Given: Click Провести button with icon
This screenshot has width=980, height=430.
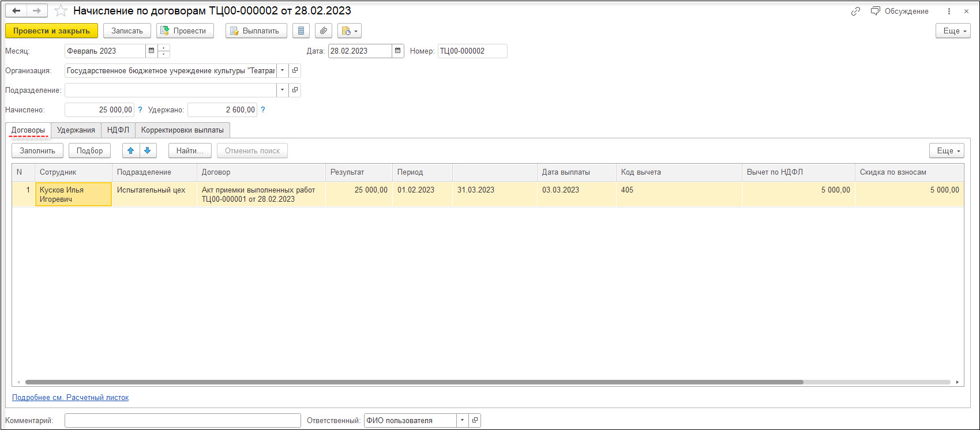Looking at the screenshot, I should tap(185, 31).
